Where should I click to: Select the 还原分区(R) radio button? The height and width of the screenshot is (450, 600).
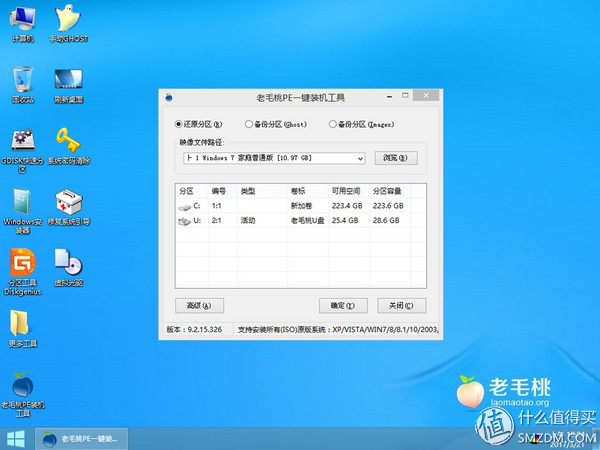click(x=198, y=124)
